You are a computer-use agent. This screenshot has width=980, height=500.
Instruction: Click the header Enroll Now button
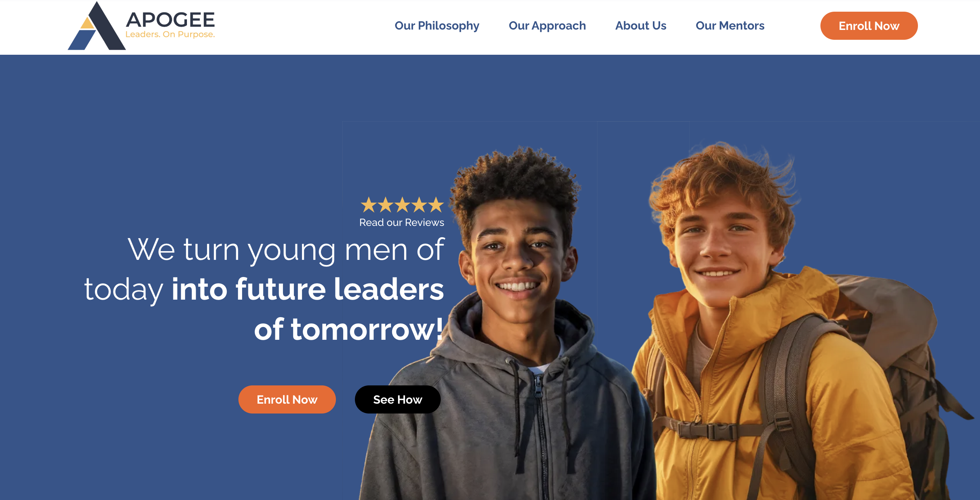point(869,26)
